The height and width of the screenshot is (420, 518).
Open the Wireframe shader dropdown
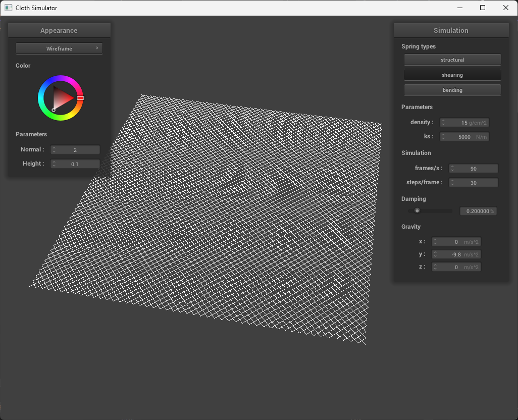pyautogui.click(x=59, y=48)
